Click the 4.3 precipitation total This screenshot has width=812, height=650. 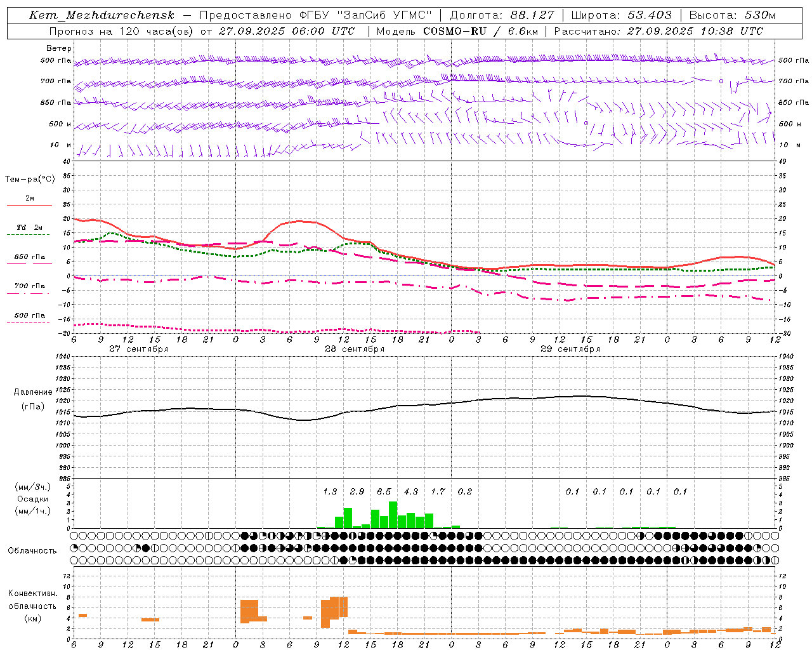pos(411,492)
